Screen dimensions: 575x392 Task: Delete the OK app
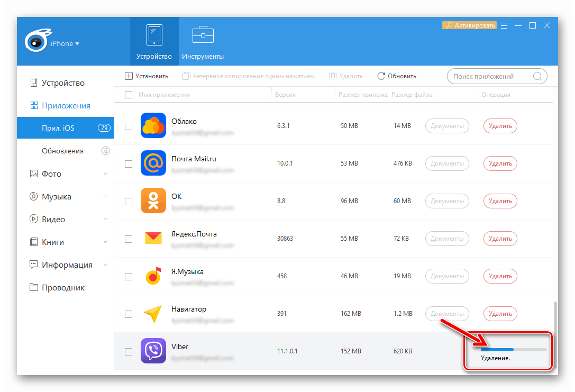pyautogui.click(x=500, y=202)
